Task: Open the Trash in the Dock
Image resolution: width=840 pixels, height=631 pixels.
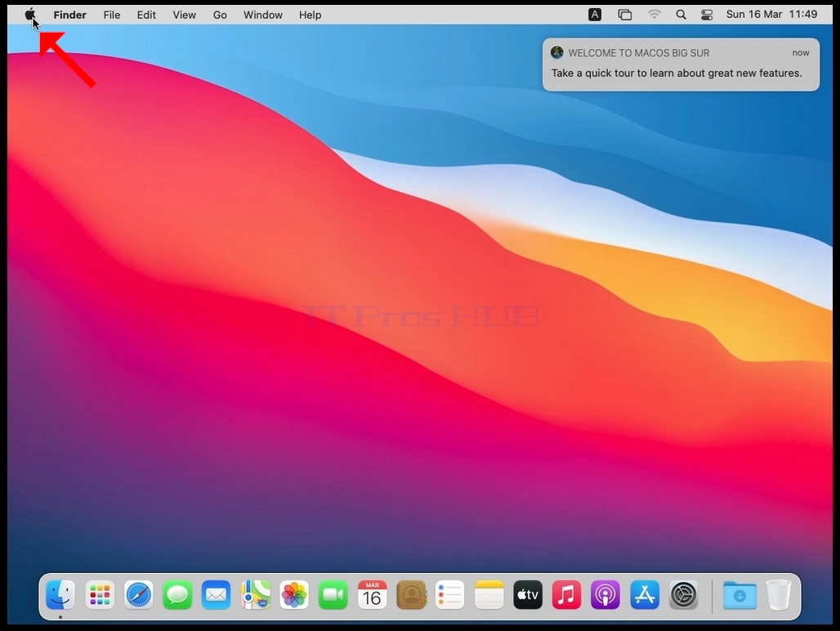Action: point(779,594)
